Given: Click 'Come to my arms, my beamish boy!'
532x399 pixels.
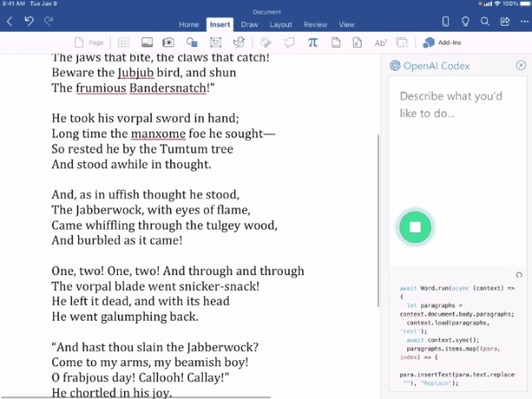Looking at the screenshot, I should [x=150, y=362].
